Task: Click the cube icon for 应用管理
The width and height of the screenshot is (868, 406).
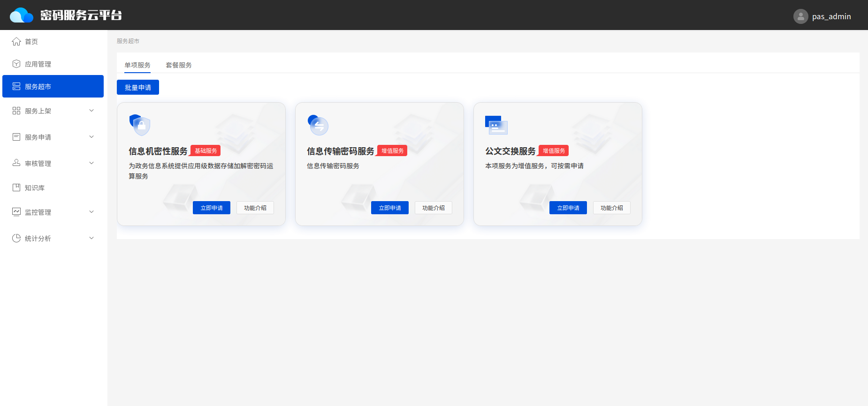Action: click(x=16, y=64)
